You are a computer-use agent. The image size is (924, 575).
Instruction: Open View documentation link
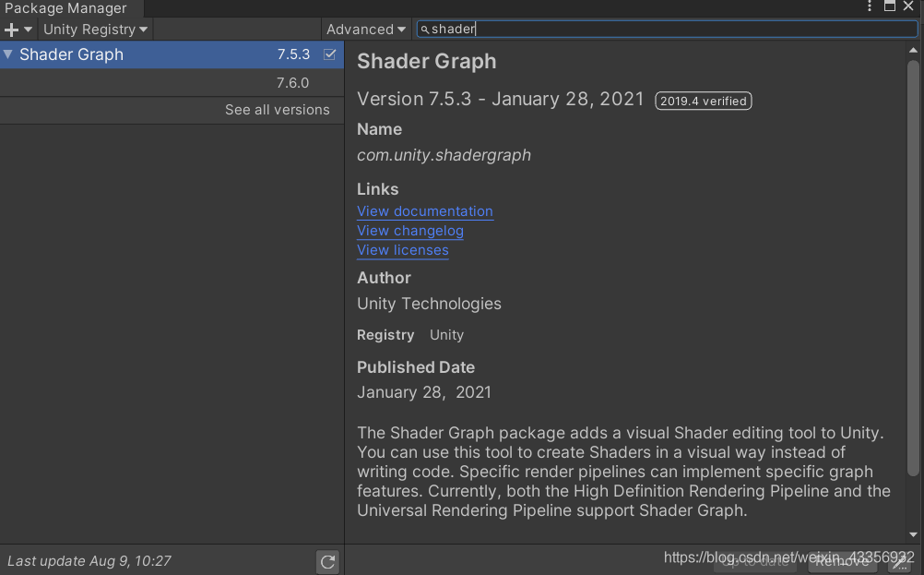(x=425, y=211)
